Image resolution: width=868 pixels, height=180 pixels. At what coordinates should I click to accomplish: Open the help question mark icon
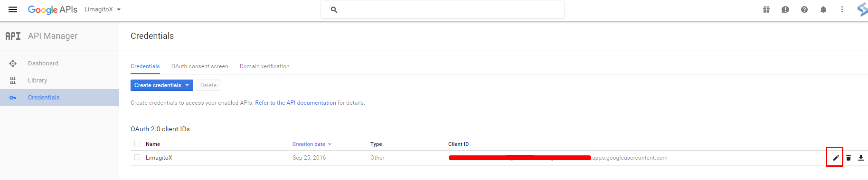coord(804,9)
